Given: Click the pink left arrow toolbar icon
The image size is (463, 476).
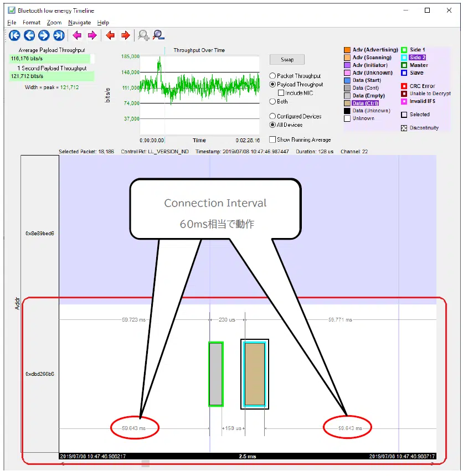Looking at the screenshot, I should (77, 35).
